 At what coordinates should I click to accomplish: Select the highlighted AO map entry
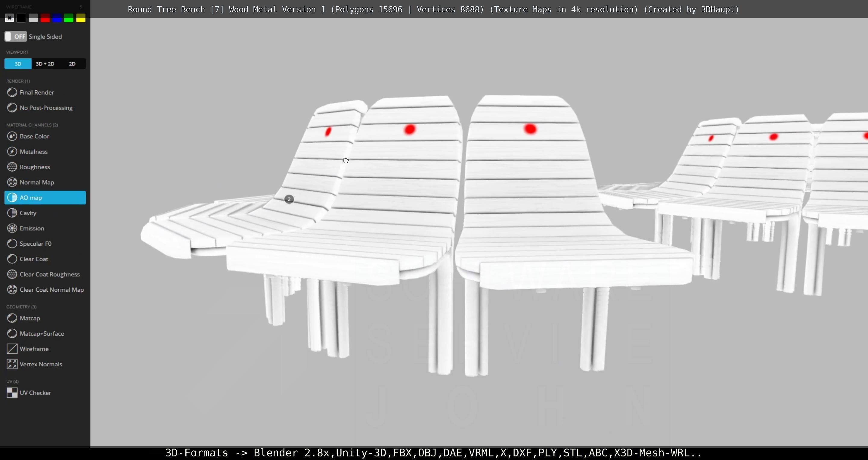45,197
